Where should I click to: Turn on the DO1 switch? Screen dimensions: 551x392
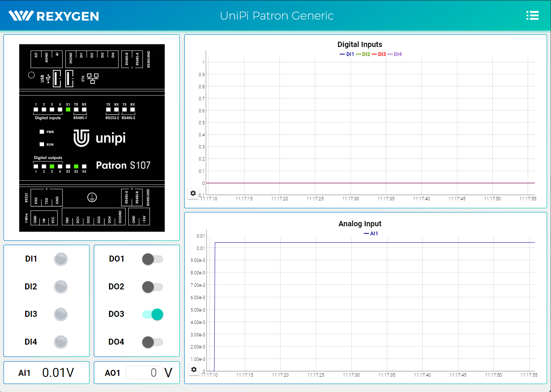pyautogui.click(x=152, y=259)
